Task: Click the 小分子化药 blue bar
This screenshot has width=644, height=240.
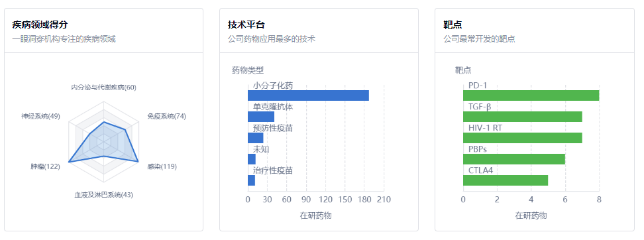Action: point(308,95)
